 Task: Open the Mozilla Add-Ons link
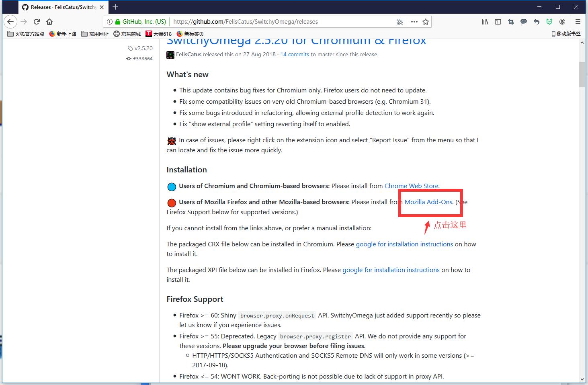(x=428, y=202)
